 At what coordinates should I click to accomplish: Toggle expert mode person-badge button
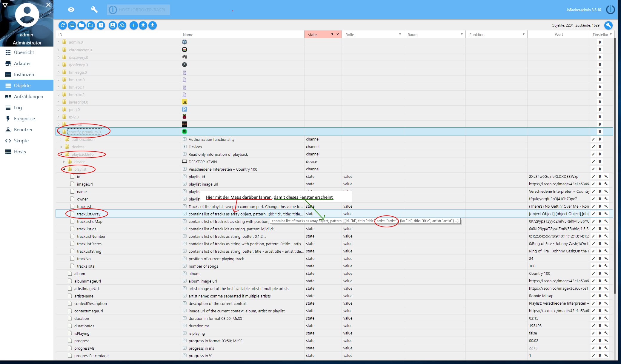(x=113, y=25)
